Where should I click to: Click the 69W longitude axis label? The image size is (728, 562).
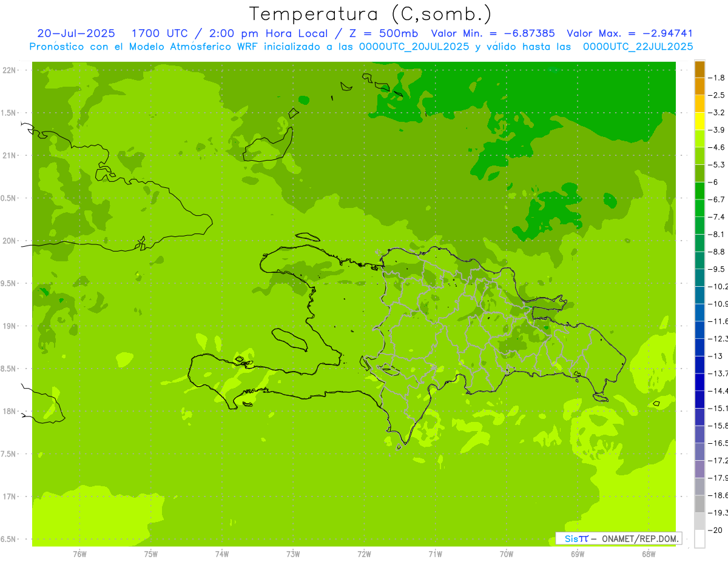point(578,554)
